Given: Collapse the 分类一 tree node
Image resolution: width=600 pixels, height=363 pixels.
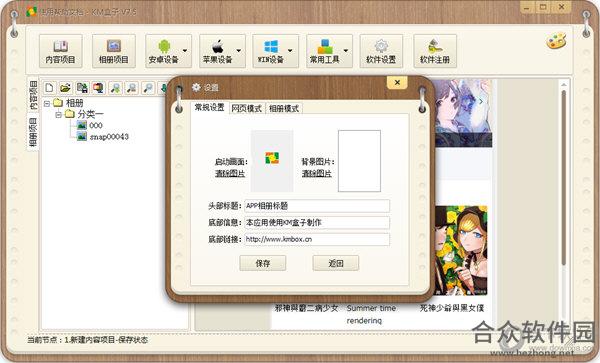Looking at the screenshot, I should [59, 114].
